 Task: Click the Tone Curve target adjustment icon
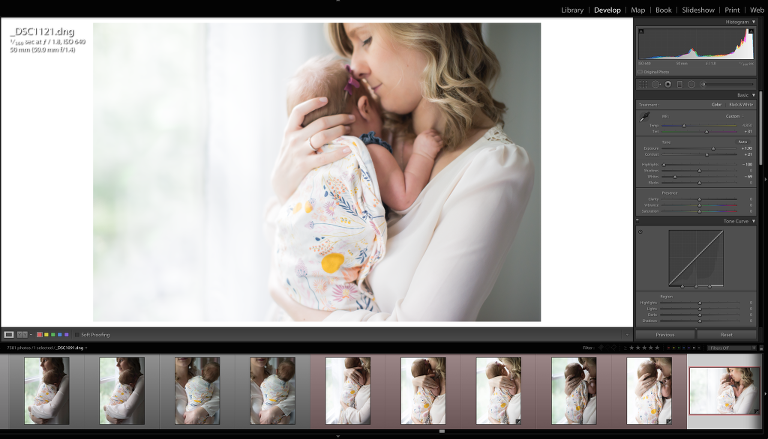pyautogui.click(x=641, y=231)
